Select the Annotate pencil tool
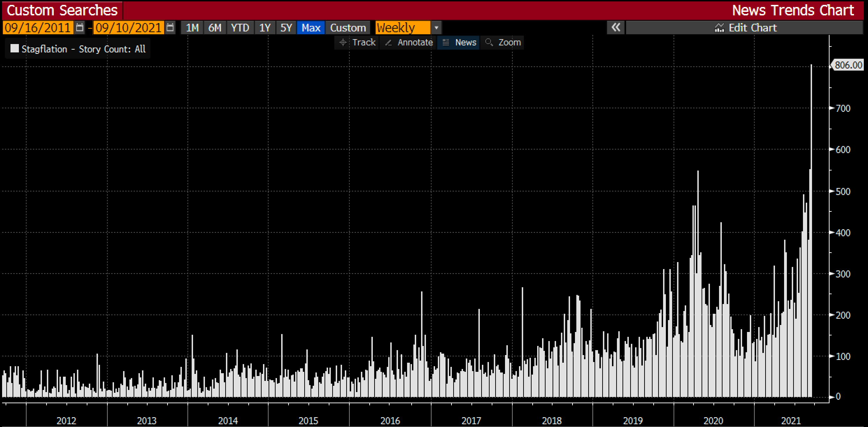This screenshot has height=427, width=868. pos(409,43)
